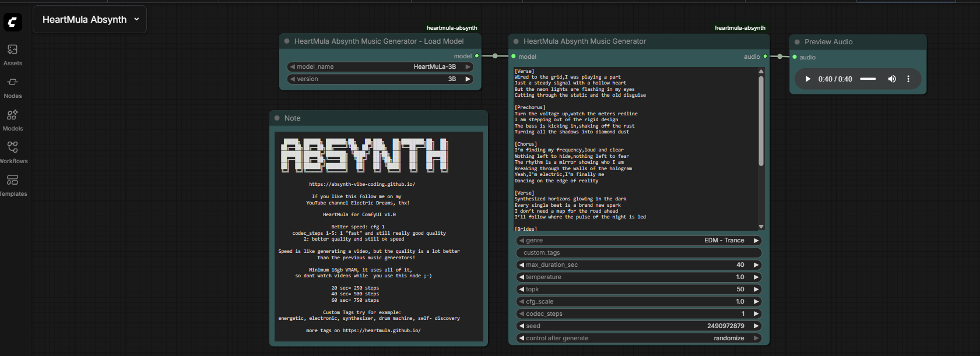The image size is (980, 356).
Task: Click the absynth-vibe-coding.github.io URL in note
Action: click(362, 184)
